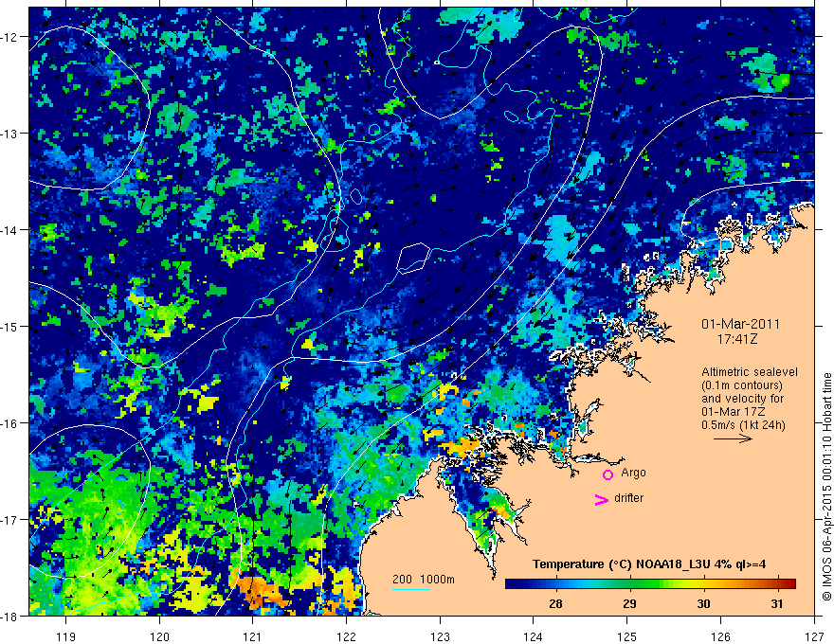This screenshot has height=644, width=834.
Task: Click longitude axis label '127'
Action: (x=814, y=636)
